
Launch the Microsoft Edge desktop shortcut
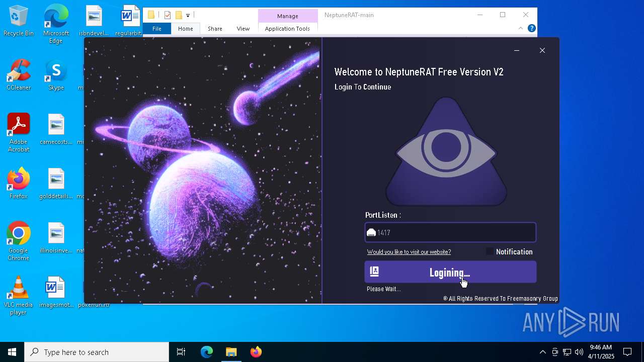click(x=56, y=24)
